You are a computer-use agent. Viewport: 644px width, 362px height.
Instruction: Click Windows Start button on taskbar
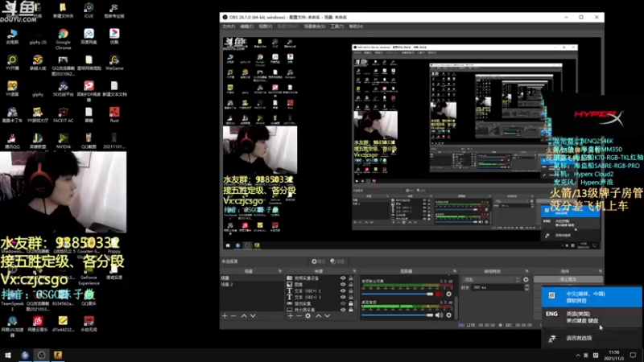tap(8, 355)
